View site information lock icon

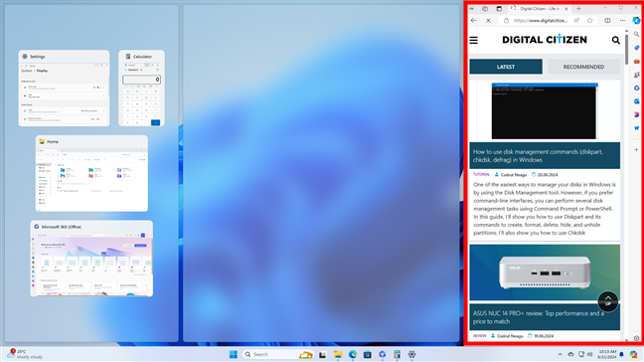[506, 21]
